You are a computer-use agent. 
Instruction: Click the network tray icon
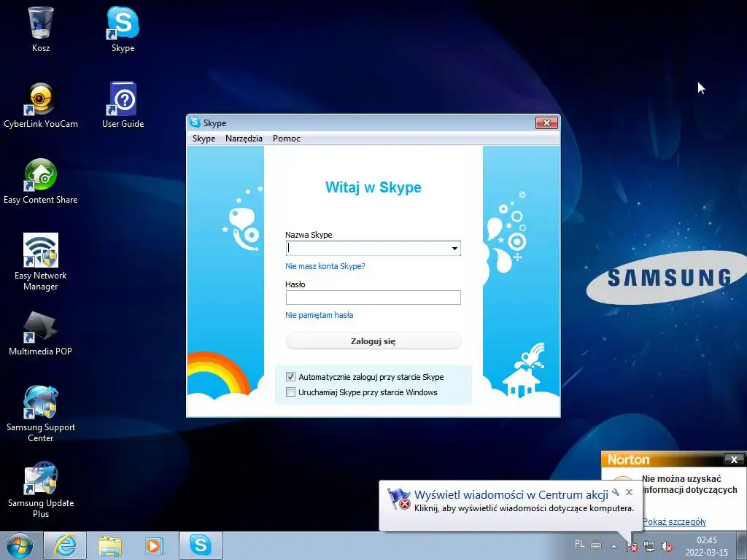coord(649,546)
